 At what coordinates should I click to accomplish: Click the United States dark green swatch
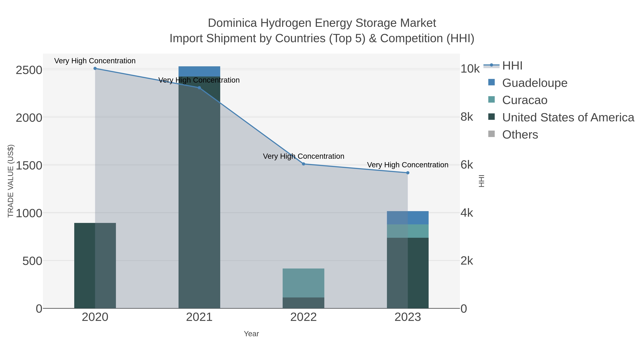(x=491, y=117)
